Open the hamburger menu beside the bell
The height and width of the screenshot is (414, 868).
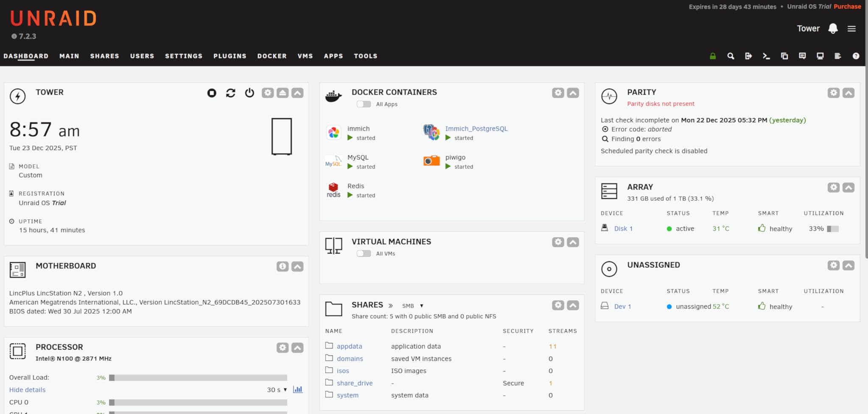pos(851,29)
